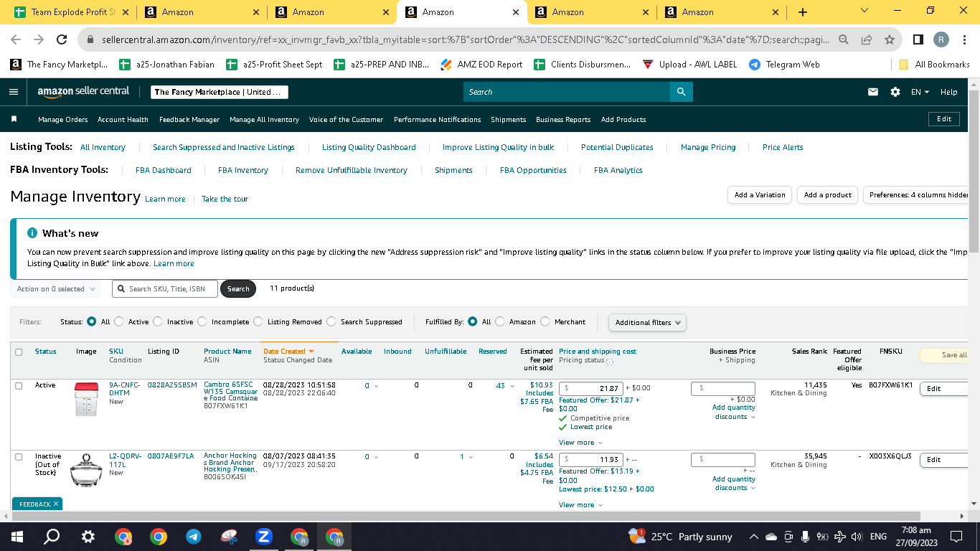Open Windows Start menu
This screenshot has height=551, width=980.
(17, 537)
